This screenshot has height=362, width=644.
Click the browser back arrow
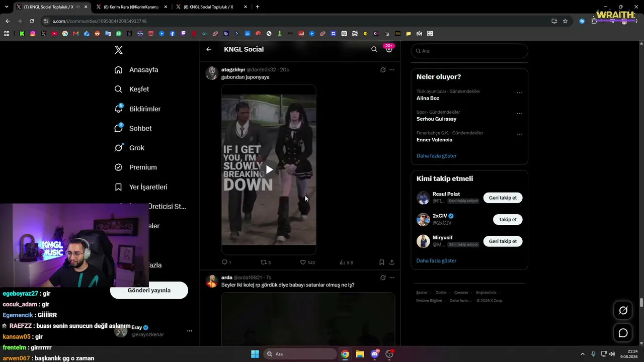pyautogui.click(x=8, y=21)
